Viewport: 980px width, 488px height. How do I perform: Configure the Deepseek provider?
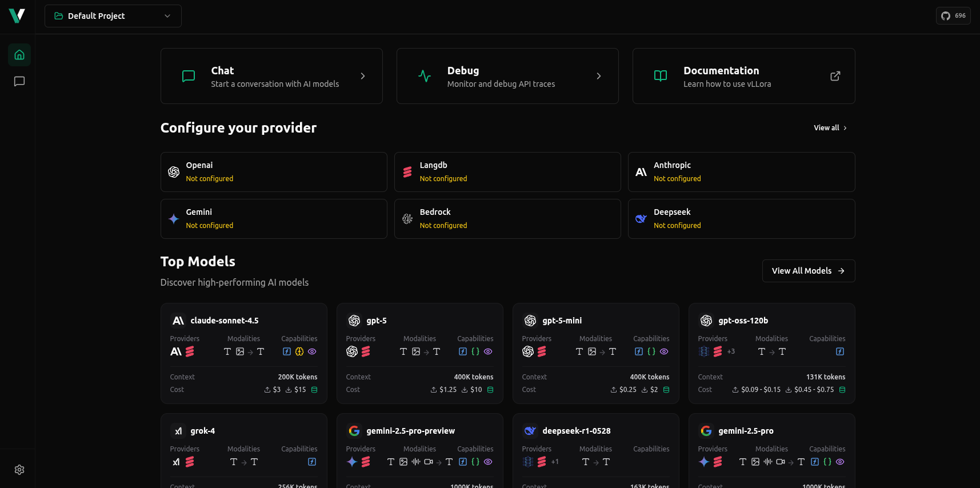click(x=742, y=219)
